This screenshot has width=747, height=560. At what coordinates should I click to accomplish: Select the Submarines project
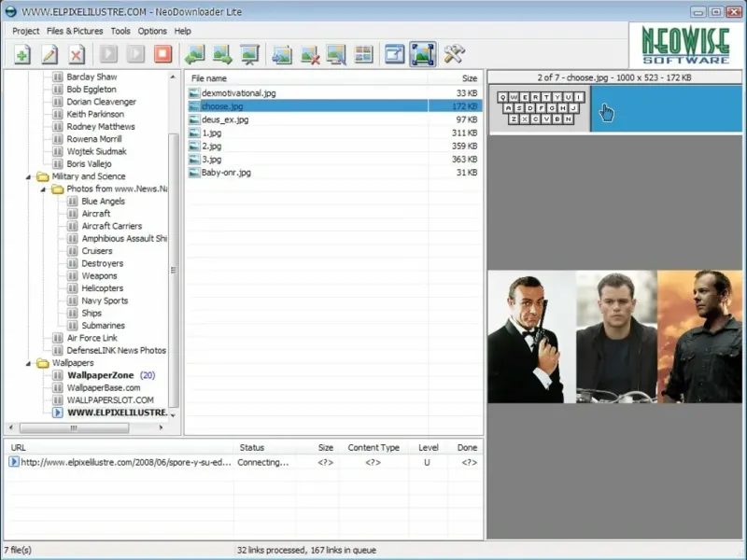[x=103, y=325]
